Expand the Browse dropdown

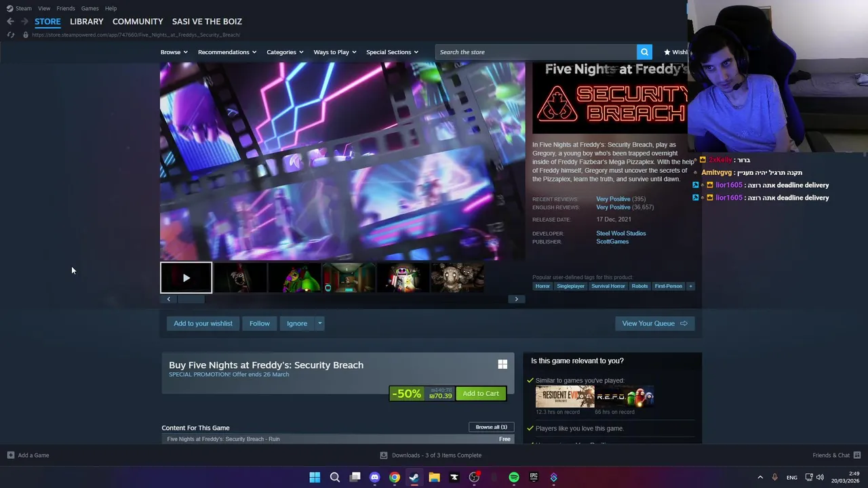(174, 52)
